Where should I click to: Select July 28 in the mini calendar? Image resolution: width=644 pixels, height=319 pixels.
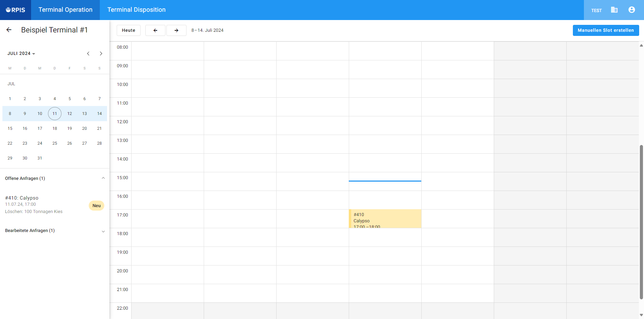99,143
